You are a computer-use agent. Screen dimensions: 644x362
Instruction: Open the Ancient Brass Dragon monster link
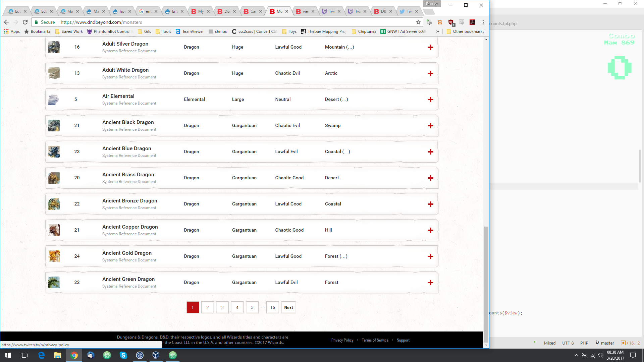click(x=128, y=175)
